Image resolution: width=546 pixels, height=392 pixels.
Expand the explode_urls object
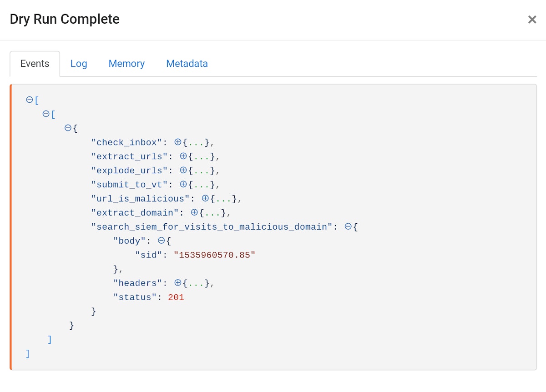pos(183,171)
